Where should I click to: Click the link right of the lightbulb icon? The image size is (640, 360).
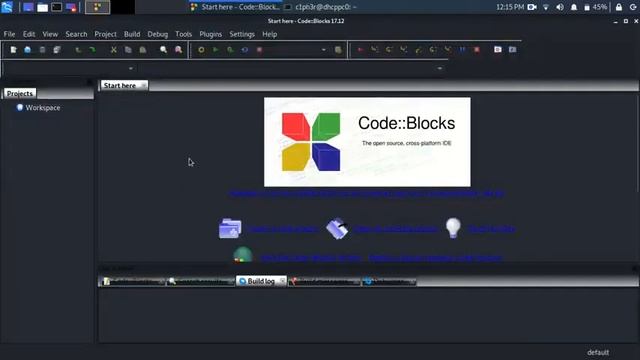coord(491,229)
